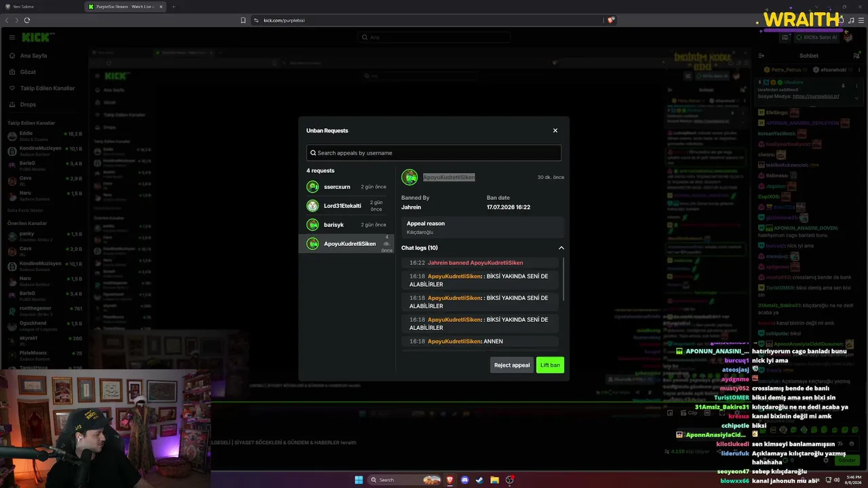Open social media link purplebixi.tr
The image size is (868, 488).
[x=816, y=96]
